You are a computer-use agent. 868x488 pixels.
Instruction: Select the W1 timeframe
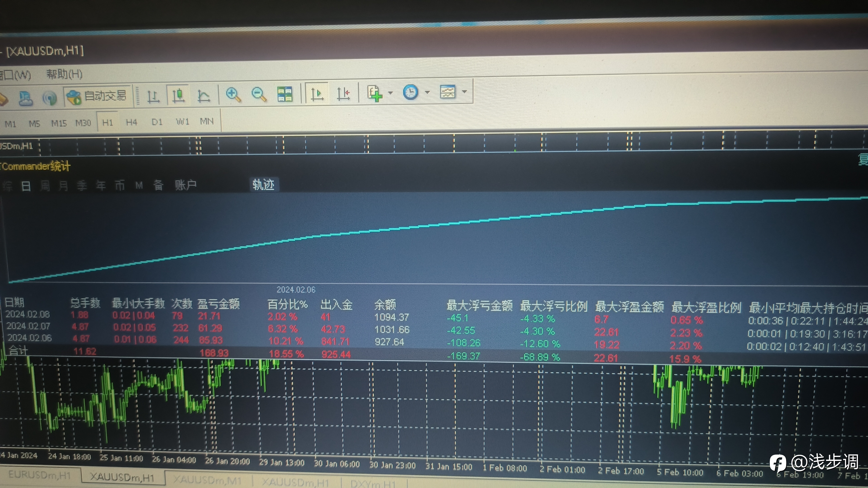pyautogui.click(x=182, y=121)
